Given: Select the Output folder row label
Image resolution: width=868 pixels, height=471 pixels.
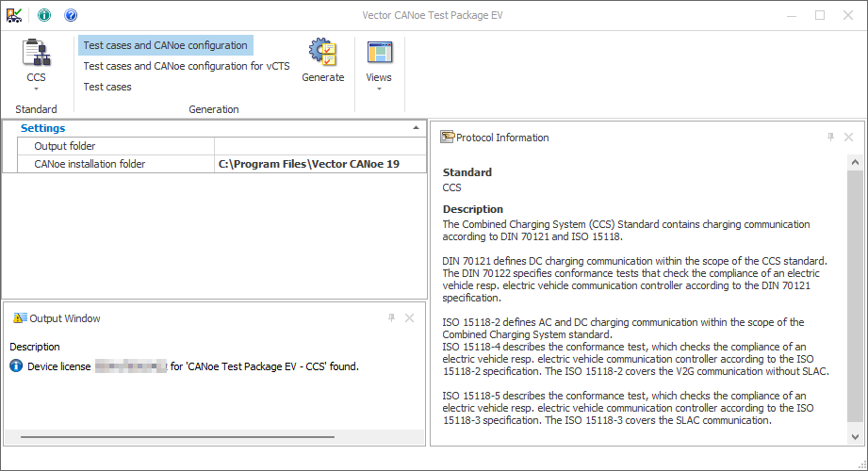Looking at the screenshot, I should coord(65,146).
